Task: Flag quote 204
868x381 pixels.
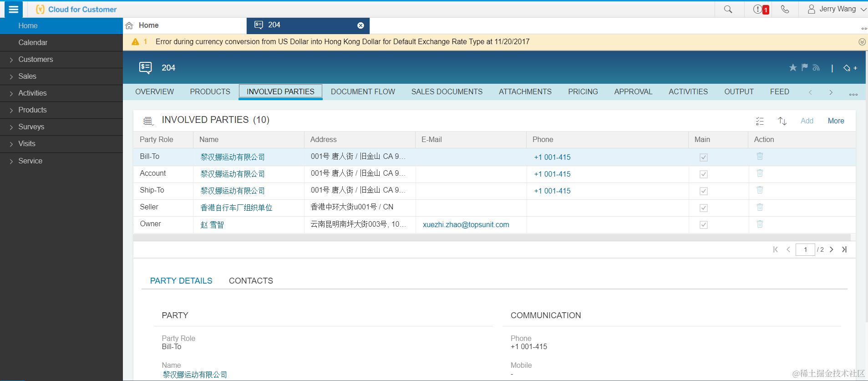Action: [805, 67]
